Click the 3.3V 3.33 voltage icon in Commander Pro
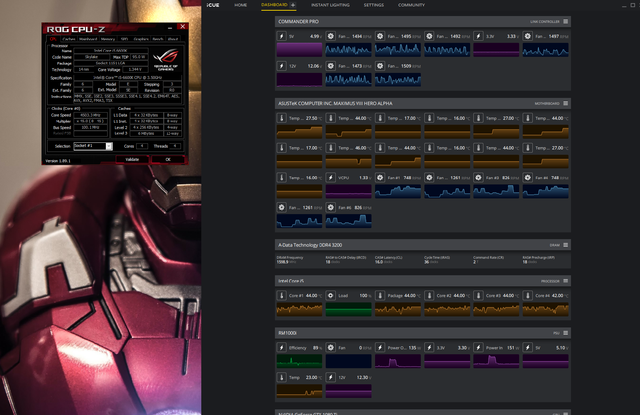 [x=478, y=36]
